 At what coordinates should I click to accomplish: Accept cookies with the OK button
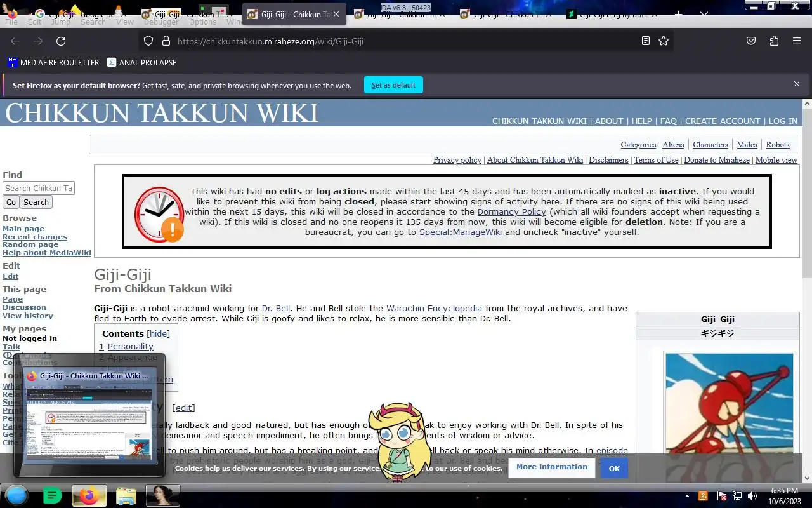point(614,468)
